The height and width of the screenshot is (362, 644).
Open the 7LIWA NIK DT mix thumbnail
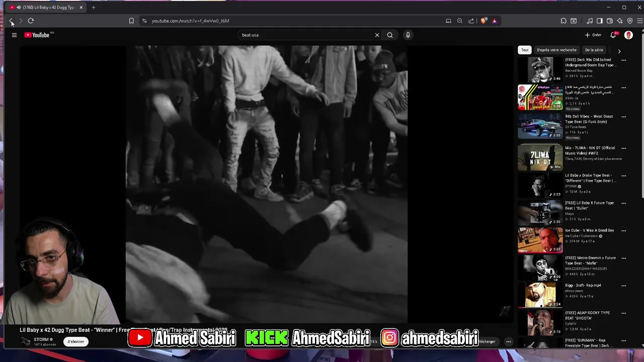(540, 158)
